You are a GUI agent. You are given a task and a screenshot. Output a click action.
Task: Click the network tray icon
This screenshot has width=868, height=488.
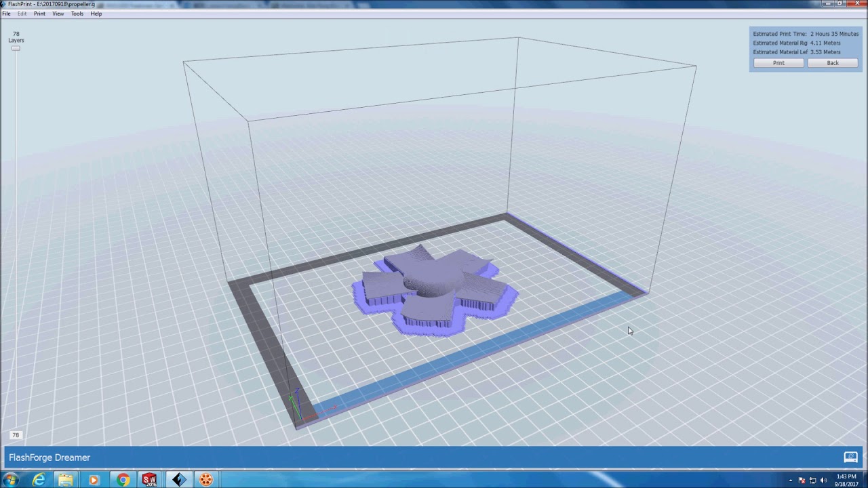[813, 481]
